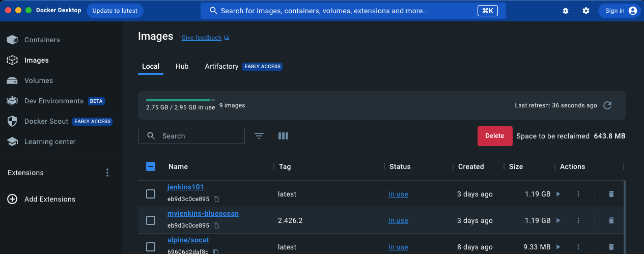Image resolution: width=644 pixels, height=254 pixels.
Task: Delete the jenkins101 image via trash icon
Action: coord(611,194)
